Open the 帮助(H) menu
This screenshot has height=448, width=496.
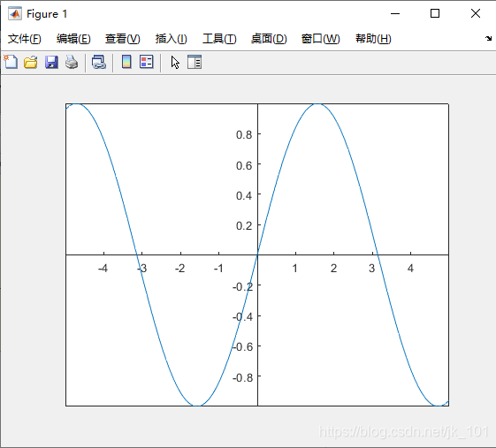[373, 39]
